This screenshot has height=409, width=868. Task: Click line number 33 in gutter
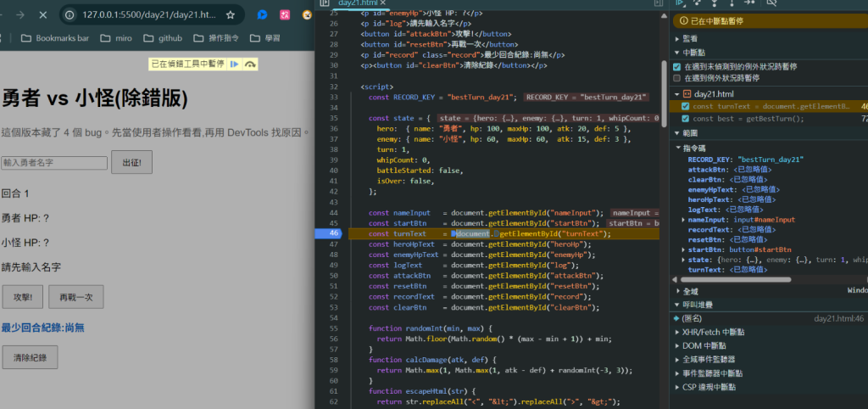[333, 98]
